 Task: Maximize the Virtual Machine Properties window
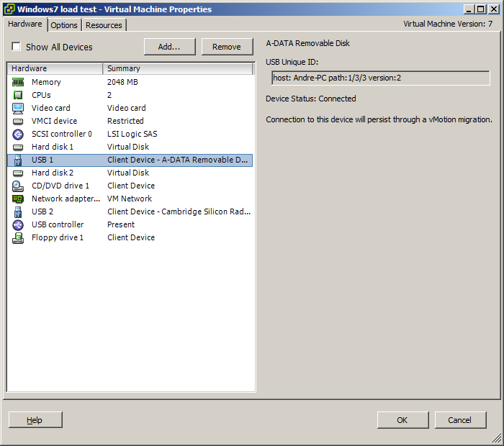[481, 9]
